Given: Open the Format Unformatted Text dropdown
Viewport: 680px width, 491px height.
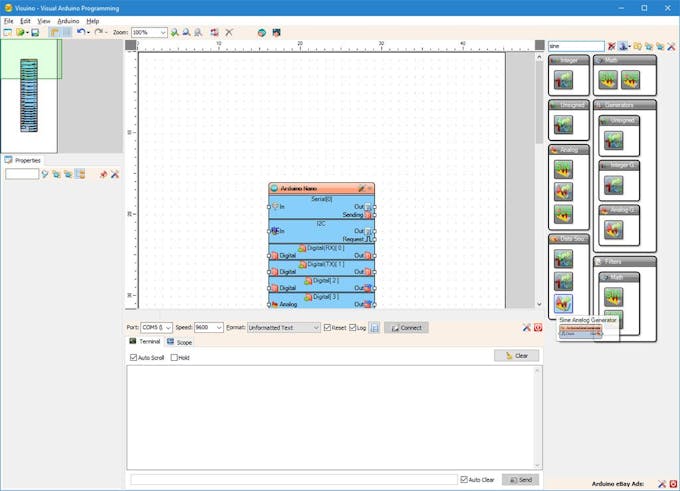Looking at the screenshot, I should [316, 327].
